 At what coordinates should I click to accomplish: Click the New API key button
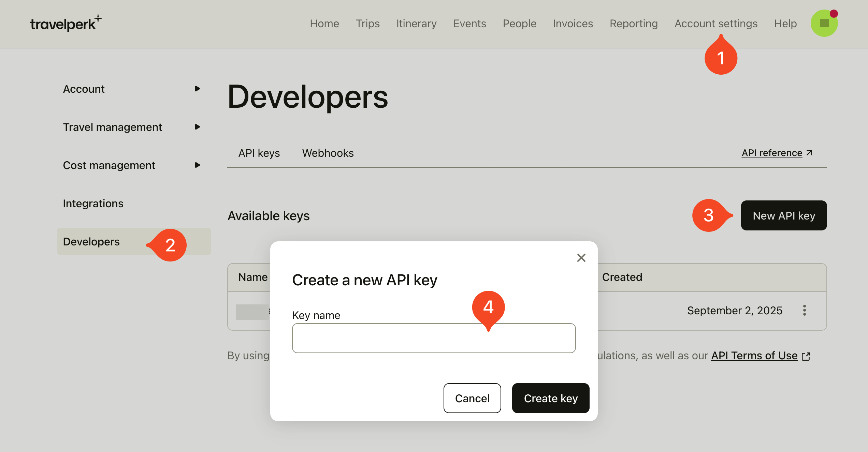[x=784, y=215]
